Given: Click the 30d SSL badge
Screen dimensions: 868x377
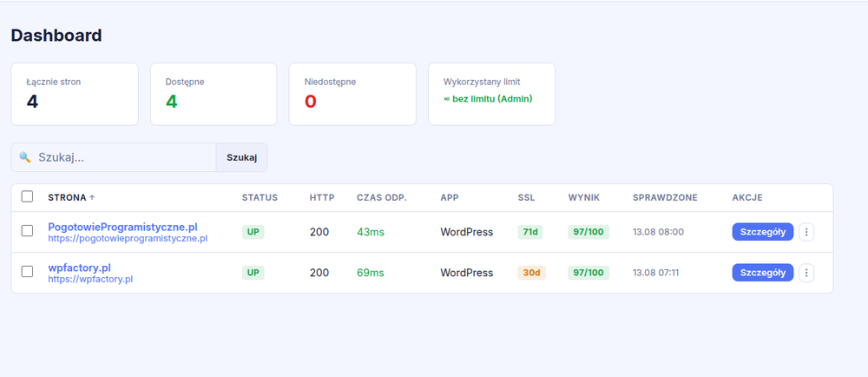Looking at the screenshot, I should coord(532,273).
